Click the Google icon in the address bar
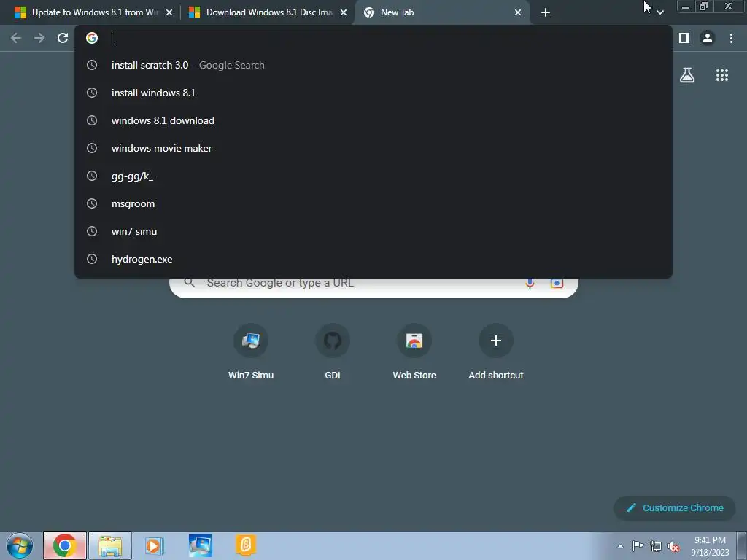747x560 pixels. click(92, 38)
